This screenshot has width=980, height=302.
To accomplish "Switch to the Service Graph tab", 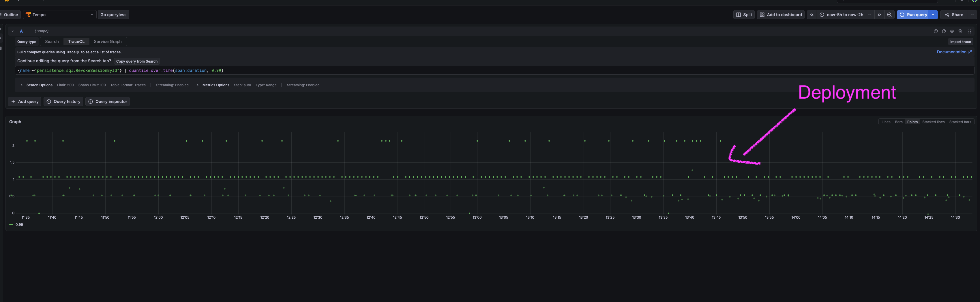I will pos(108,42).
